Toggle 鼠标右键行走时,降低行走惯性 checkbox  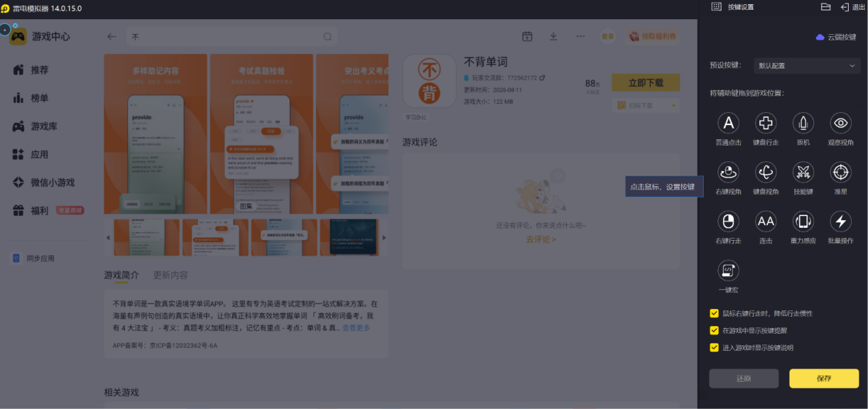pyautogui.click(x=714, y=313)
